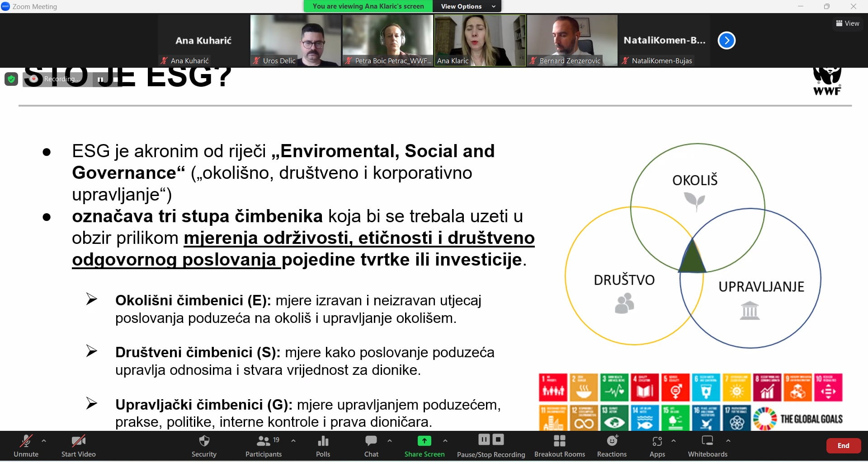Open Breakout Rooms

point(559,445)
